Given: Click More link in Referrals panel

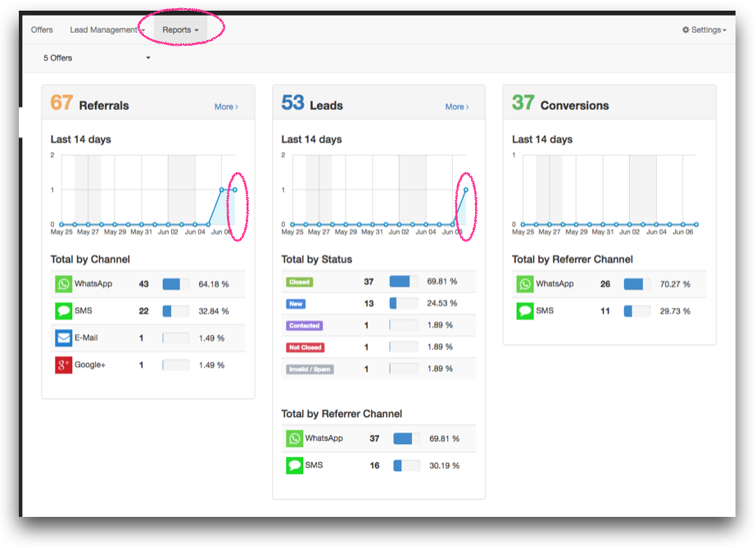Looking at the screenshot, I should tap(226, 106).
